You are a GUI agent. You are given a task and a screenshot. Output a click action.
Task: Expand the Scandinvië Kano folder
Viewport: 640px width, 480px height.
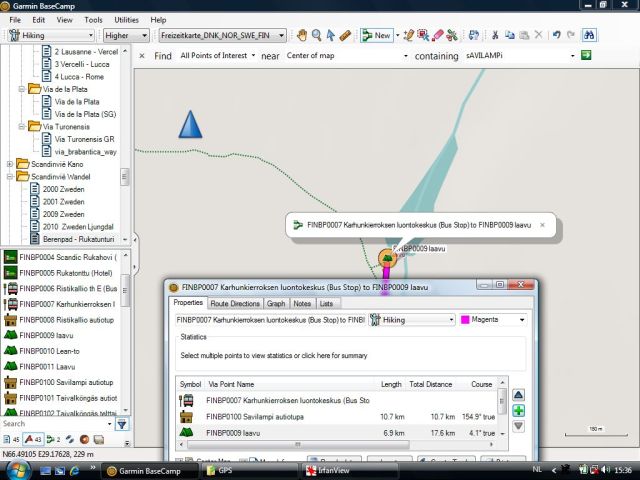coord(10,164)
